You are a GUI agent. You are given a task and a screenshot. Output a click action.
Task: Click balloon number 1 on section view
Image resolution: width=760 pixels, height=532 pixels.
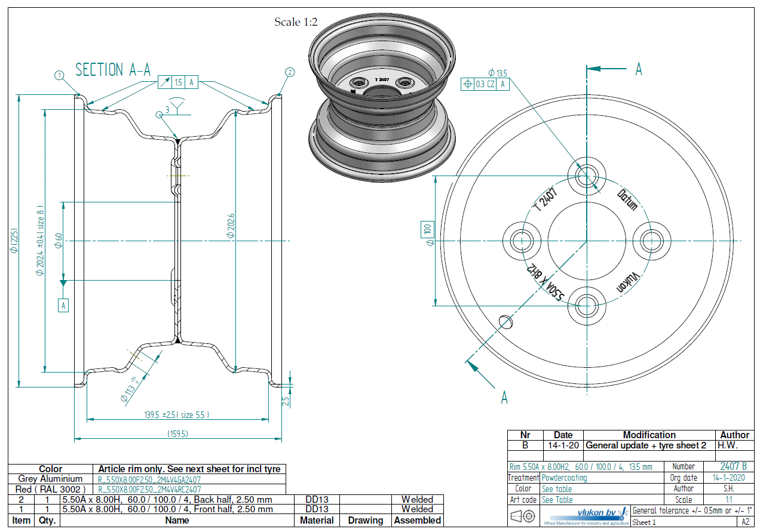(59, 75)
